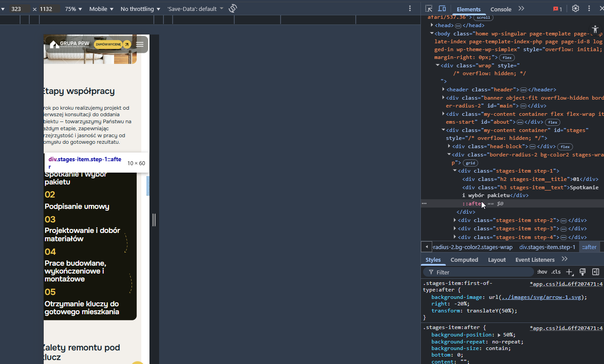Open device toolbar more options menu
The width and height of the screenshot is (604, 364).
point(410,9)
